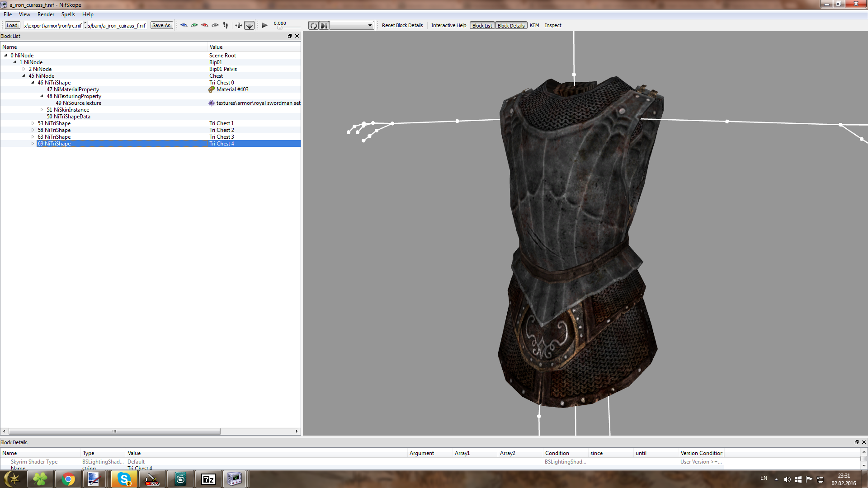Toggle the animation loop icon
The width and height of the screenshot is (868, 488).
[314, 26]
